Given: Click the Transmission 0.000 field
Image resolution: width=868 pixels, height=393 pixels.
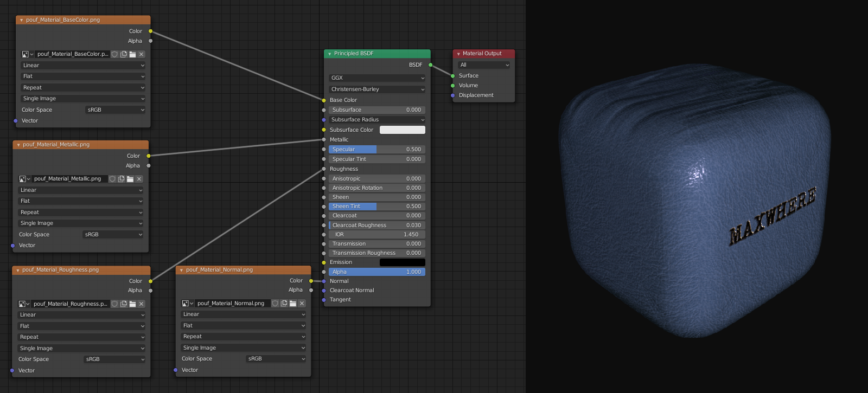Looking at the screenshot, I should [x=377, y=244].
